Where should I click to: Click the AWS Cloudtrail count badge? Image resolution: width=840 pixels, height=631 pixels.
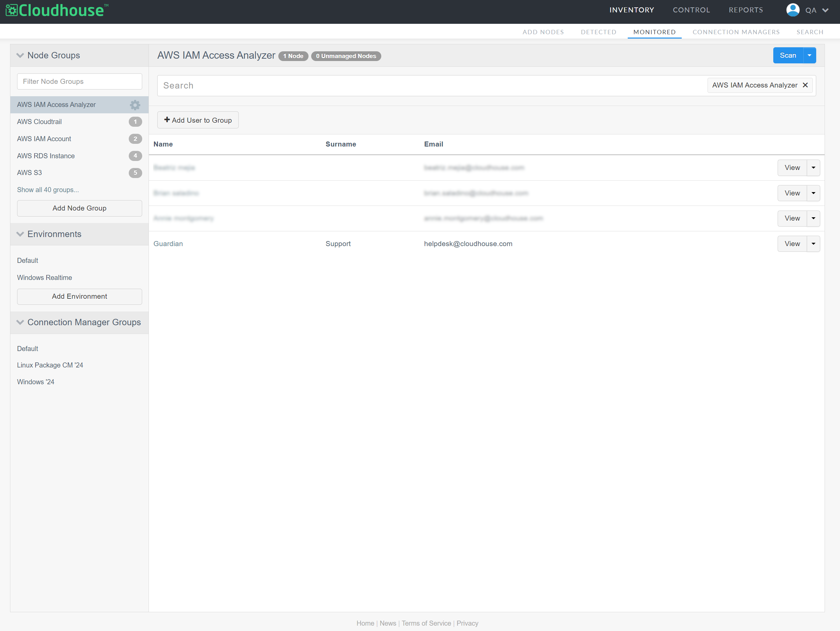point(135,122)
